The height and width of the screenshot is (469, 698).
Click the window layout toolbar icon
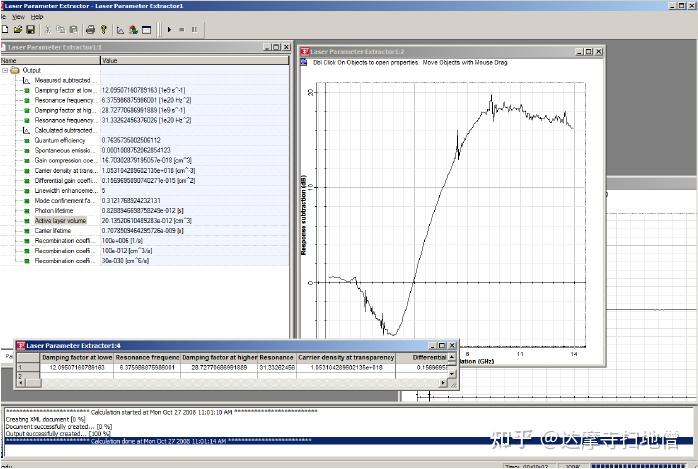[146, 30]
